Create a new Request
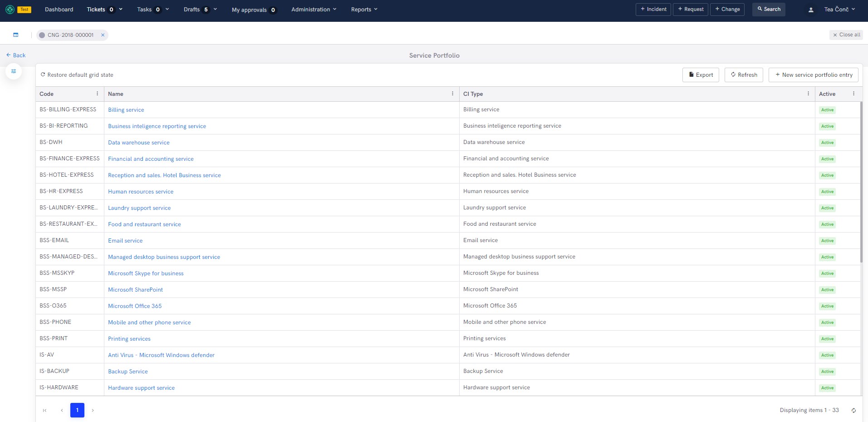Image resolution: width=868 pixels, height=422 pixels. pyautogui.click(x=691, y=10)
